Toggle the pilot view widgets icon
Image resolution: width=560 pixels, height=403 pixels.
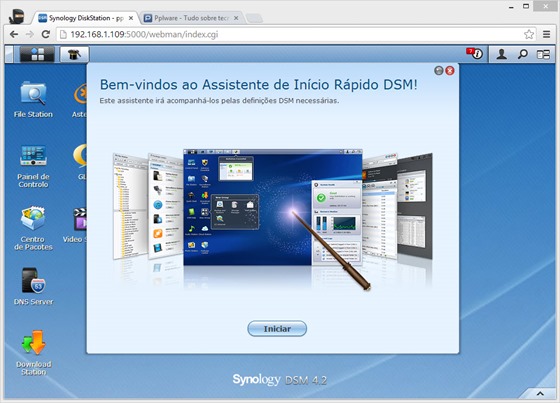[543, 54]
